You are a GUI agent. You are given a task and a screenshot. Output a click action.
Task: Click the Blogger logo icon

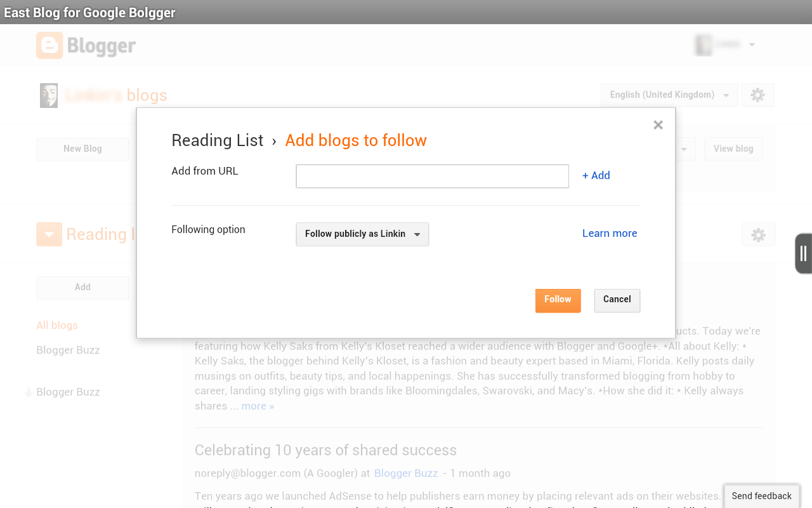click(x=49, y=46)
